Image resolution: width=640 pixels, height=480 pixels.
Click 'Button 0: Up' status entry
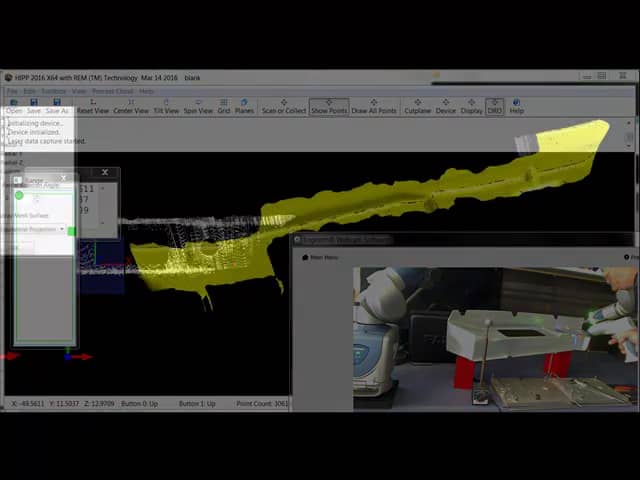coord(140,404)
